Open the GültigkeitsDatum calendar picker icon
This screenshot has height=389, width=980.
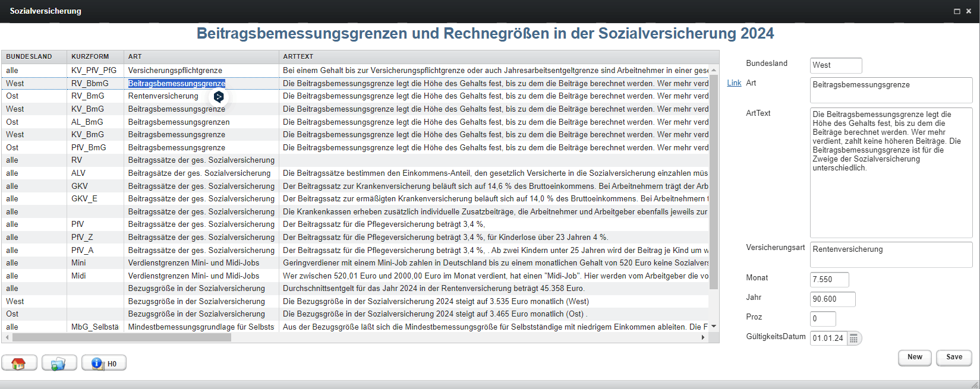(854, 338)
